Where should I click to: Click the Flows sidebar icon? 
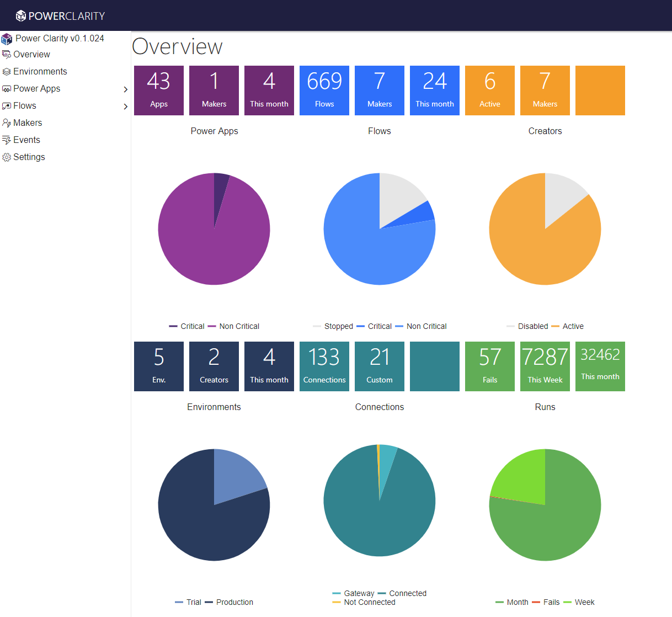pos(7,106)
